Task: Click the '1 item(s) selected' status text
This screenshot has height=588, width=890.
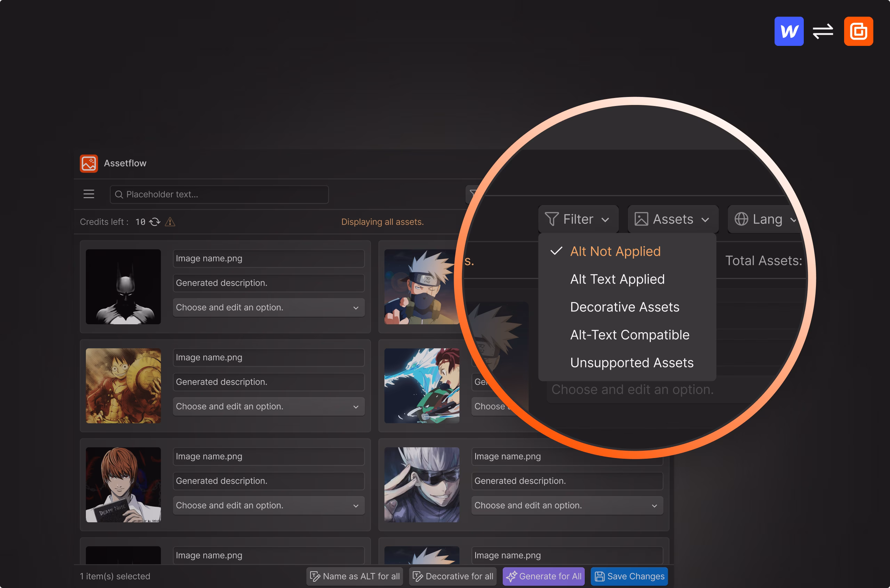Action: pos(115,577)
